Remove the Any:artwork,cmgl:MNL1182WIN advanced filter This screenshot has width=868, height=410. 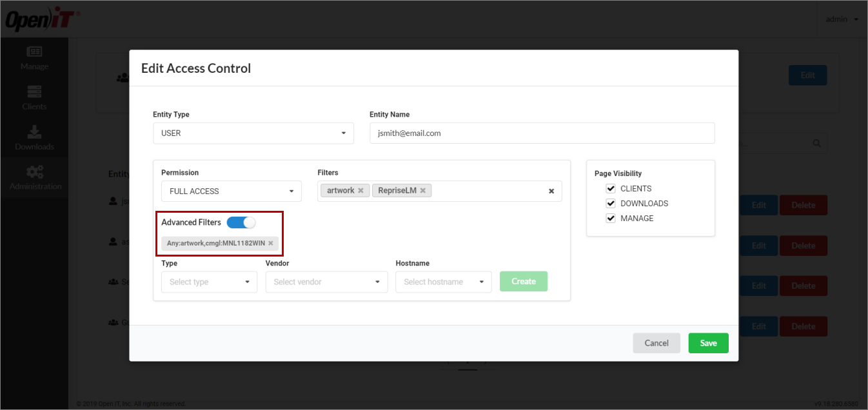[271, 243]
